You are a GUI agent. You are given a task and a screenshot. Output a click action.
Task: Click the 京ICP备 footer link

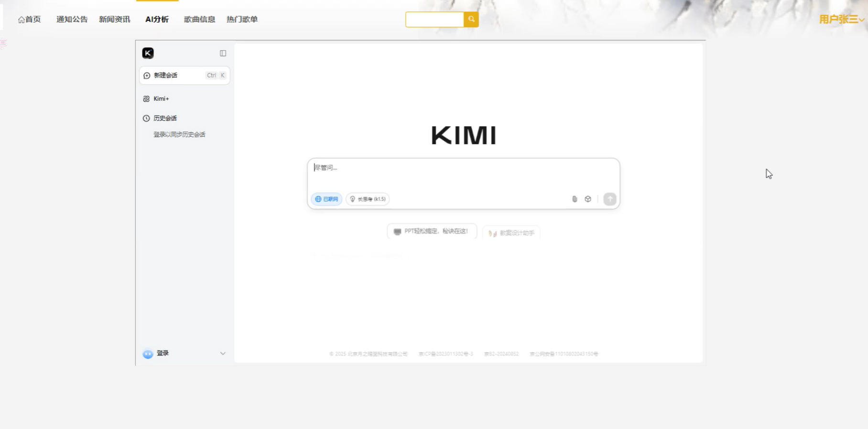[x=446, y=354]
